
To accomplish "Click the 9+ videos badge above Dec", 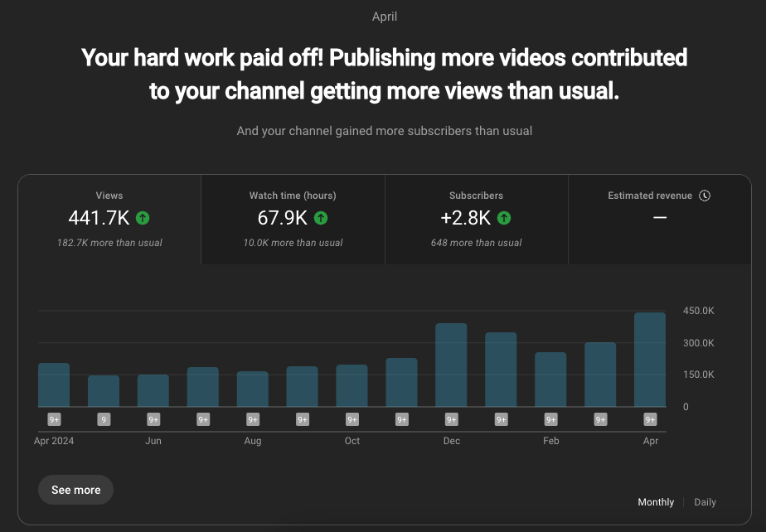I will pos(452,419).
